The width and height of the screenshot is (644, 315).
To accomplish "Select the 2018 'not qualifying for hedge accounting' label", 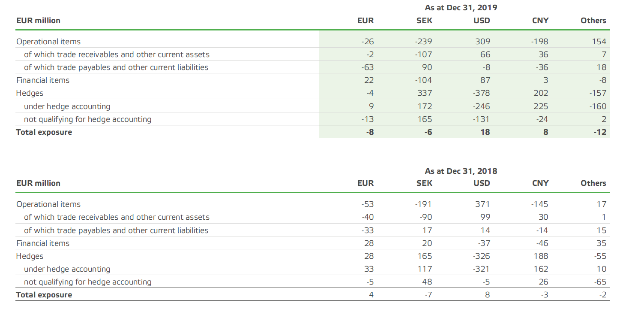I will click(x=87, y=282).
